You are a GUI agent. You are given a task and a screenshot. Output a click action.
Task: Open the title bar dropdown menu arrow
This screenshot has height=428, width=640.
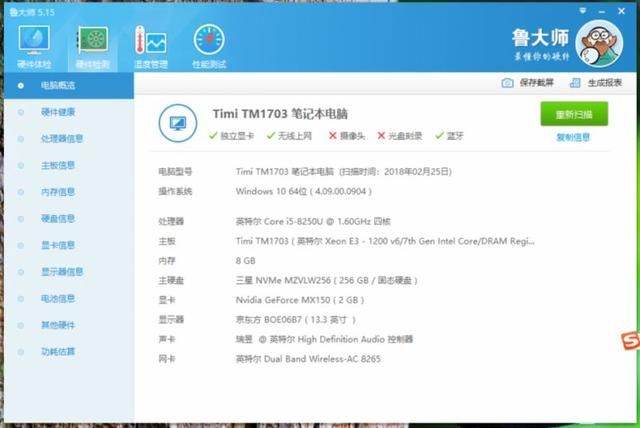[583, 11]
